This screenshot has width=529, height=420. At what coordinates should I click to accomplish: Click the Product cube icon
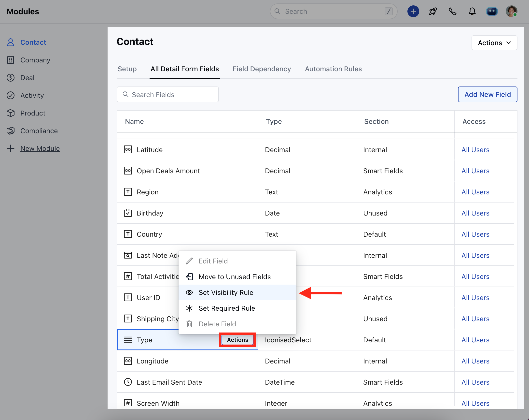tap(11, 113)
